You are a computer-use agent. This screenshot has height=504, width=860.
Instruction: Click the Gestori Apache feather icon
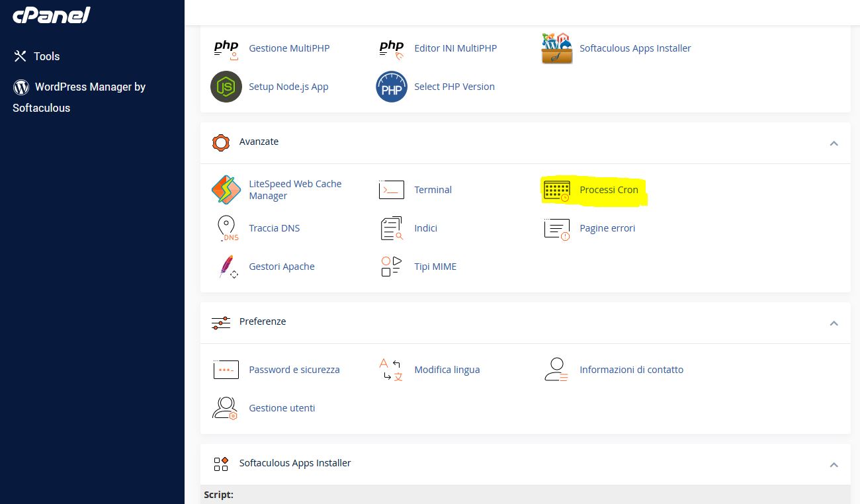(228, 267)
